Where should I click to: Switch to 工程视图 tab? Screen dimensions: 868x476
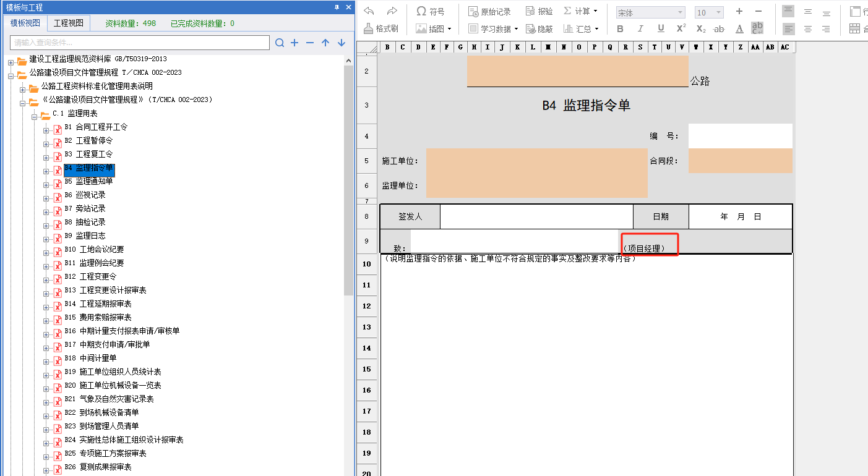68,23
